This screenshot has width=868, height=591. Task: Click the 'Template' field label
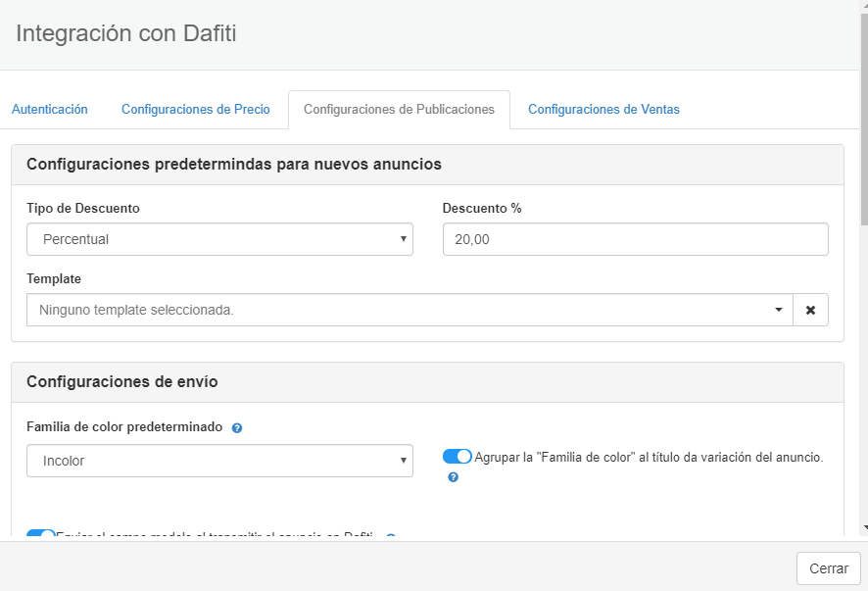click(x=54, y=278)
